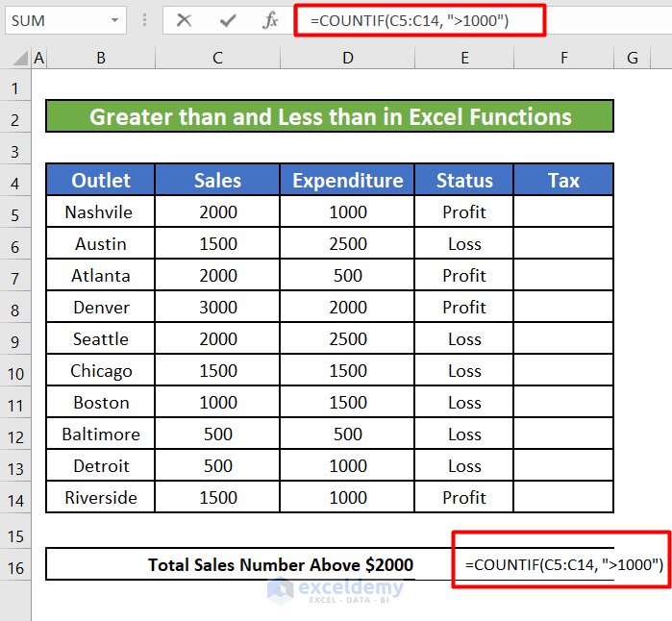Select all cells with corner triangle
672x621 pixels.
pos(20,58)
